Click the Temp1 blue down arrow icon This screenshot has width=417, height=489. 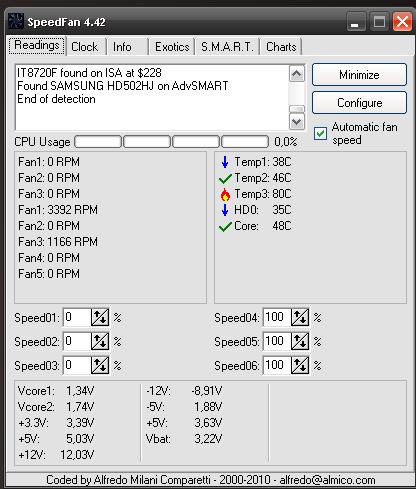[225, 162]
